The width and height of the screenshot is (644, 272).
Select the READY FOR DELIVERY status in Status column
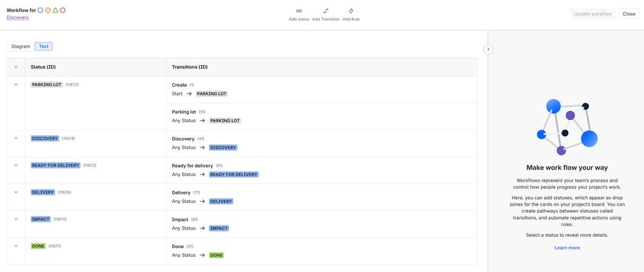55,165
